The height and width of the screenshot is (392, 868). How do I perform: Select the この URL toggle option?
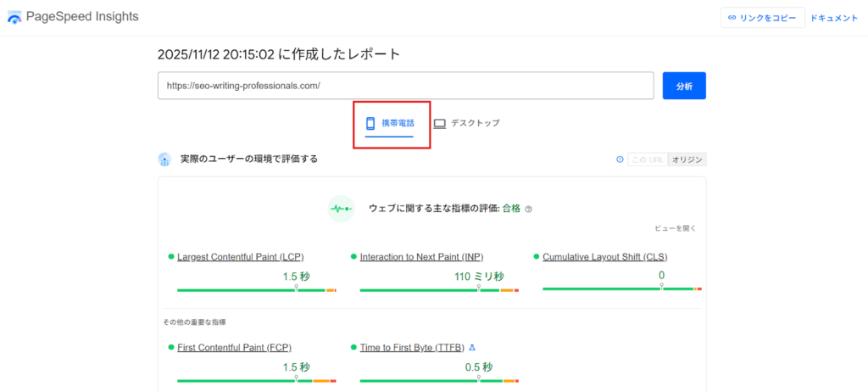648,160
